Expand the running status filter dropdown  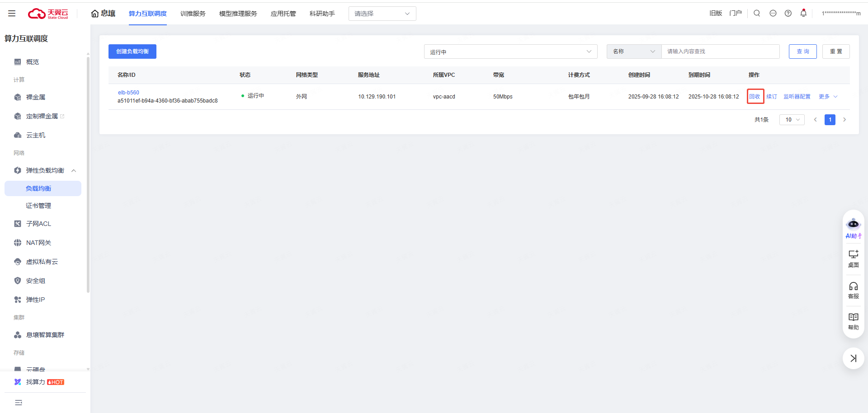[x=510, y=52]
